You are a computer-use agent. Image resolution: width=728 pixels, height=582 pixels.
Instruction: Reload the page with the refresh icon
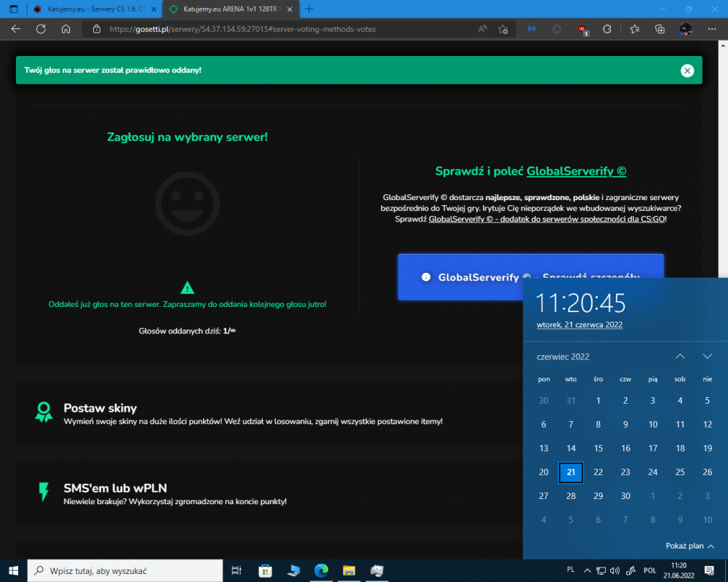41,29
